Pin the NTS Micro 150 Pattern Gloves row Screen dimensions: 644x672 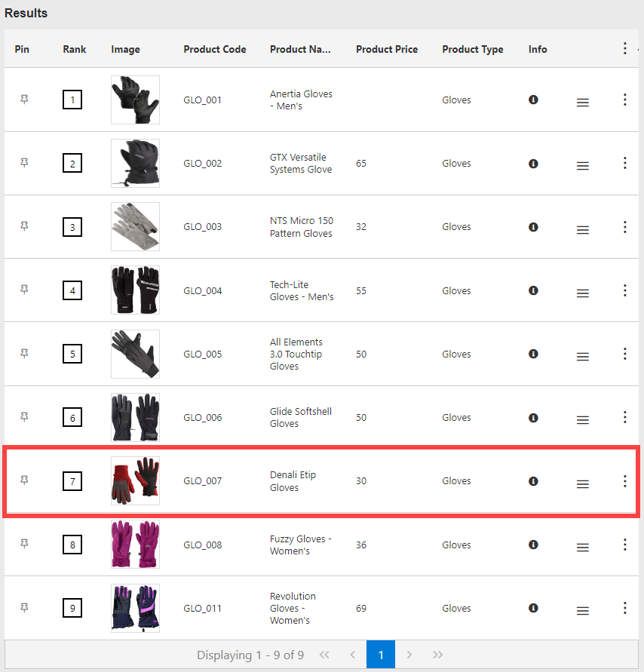click(23, 226)
